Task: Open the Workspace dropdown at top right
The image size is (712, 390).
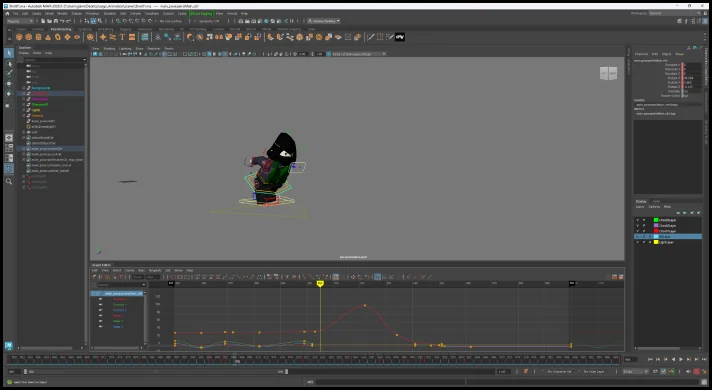Action: point(674,14)
